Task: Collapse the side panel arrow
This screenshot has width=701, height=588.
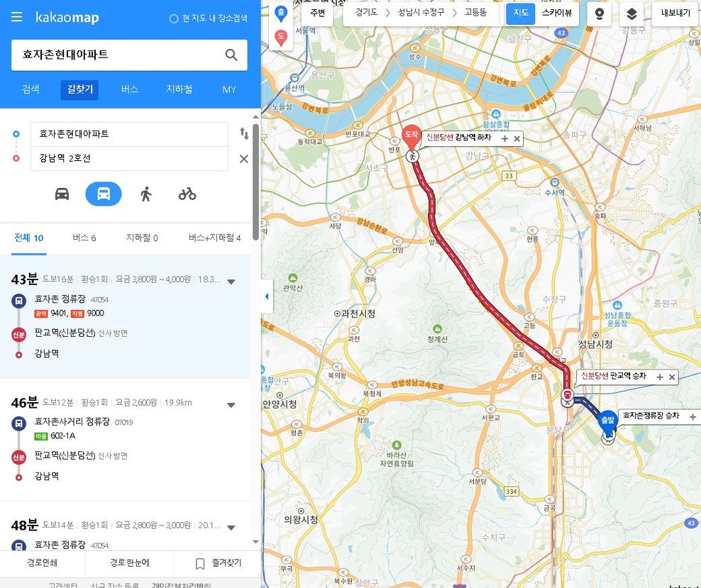Action: [267, 296]
